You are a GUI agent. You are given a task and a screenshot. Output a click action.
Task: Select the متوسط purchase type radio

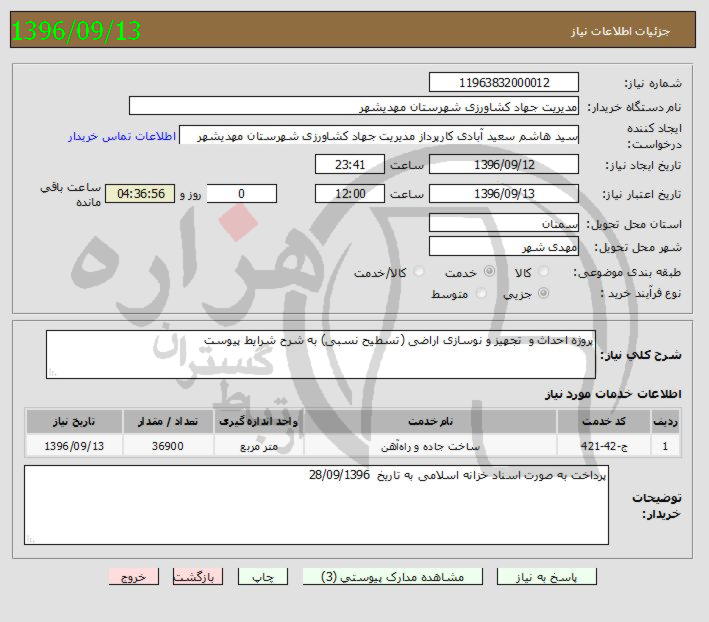(x=481, y=293)
